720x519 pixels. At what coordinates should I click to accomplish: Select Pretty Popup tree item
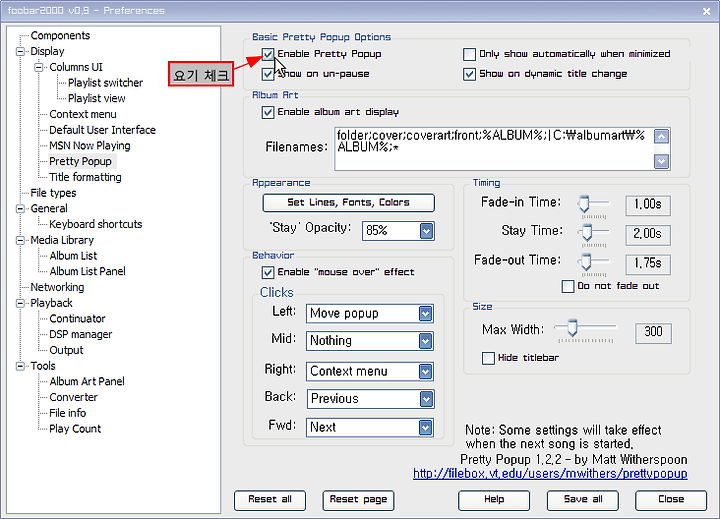pos(80,162)
